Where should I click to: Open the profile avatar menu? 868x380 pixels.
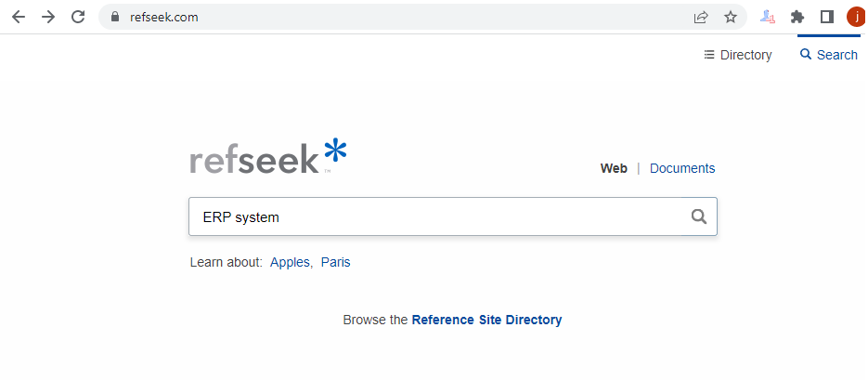pos(857,17)
